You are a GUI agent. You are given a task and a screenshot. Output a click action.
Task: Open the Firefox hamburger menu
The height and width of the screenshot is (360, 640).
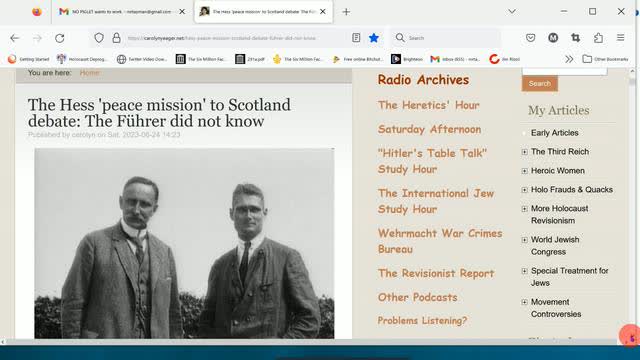tap(620, 38)
